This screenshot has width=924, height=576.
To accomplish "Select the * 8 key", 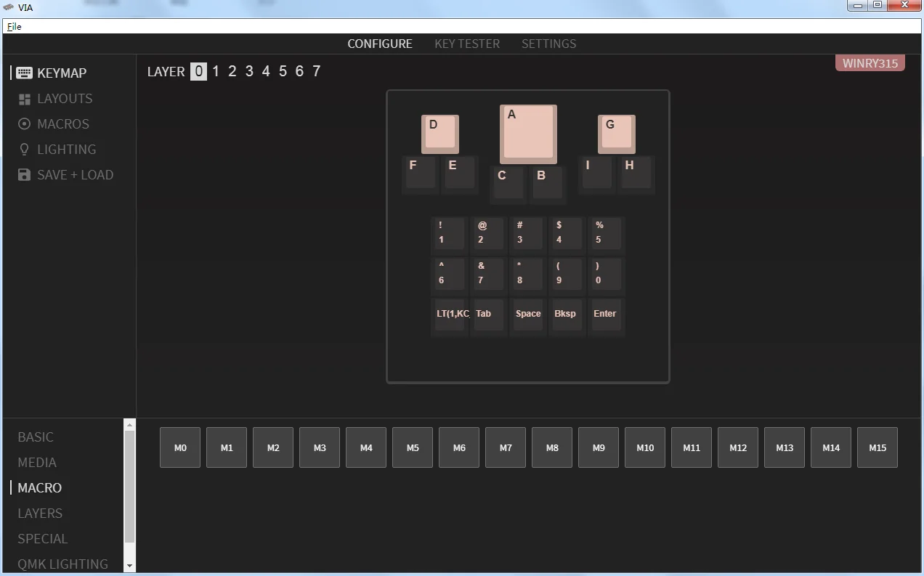I will [528, 275].
